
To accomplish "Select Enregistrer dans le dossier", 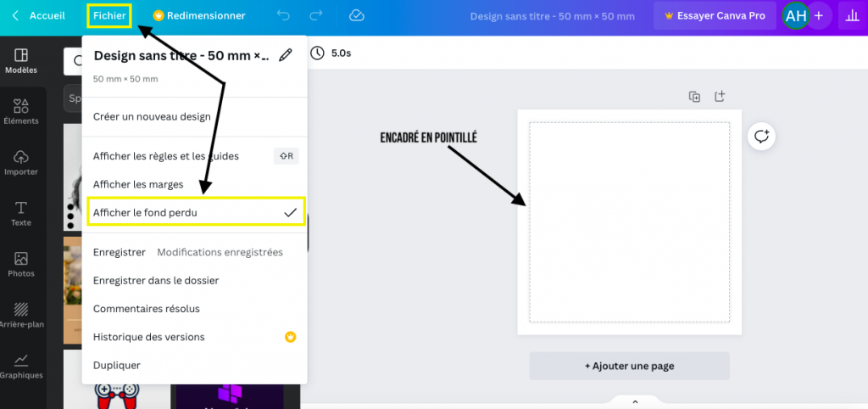I will pos(194,280).
